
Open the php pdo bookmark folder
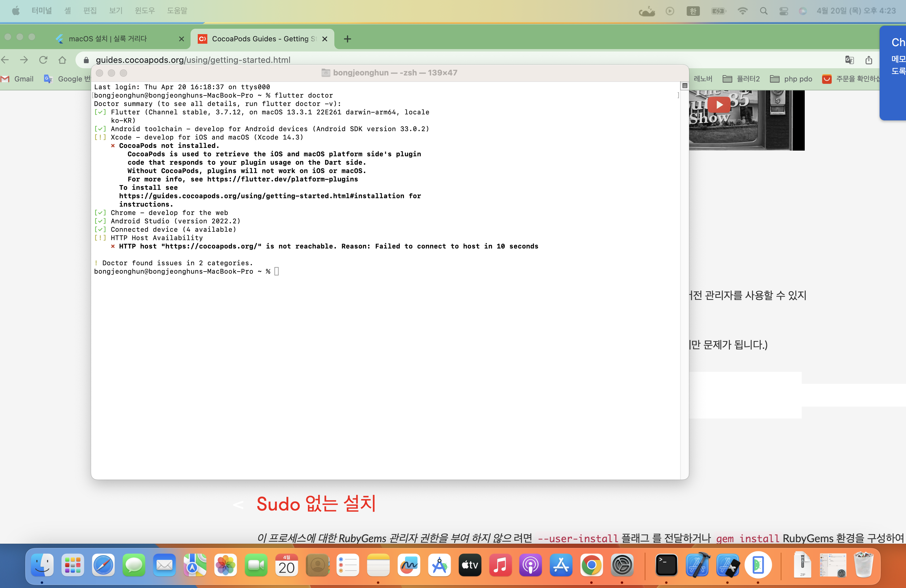click(791, 79)
